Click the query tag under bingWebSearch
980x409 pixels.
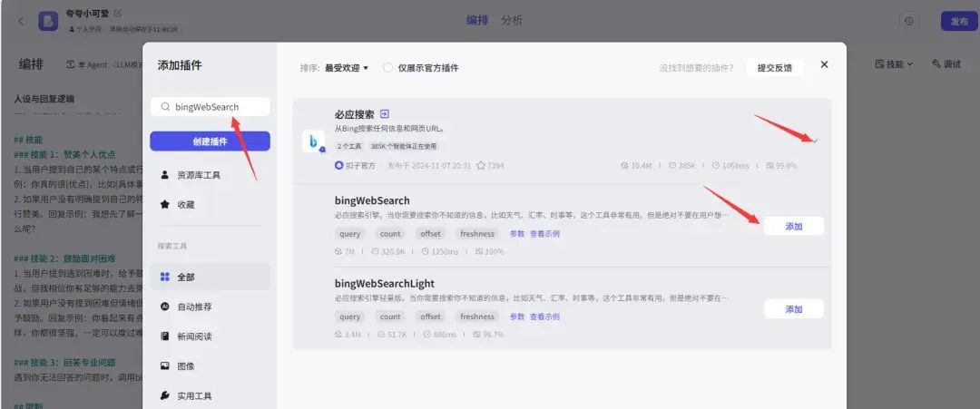click(x=350, y=234)
